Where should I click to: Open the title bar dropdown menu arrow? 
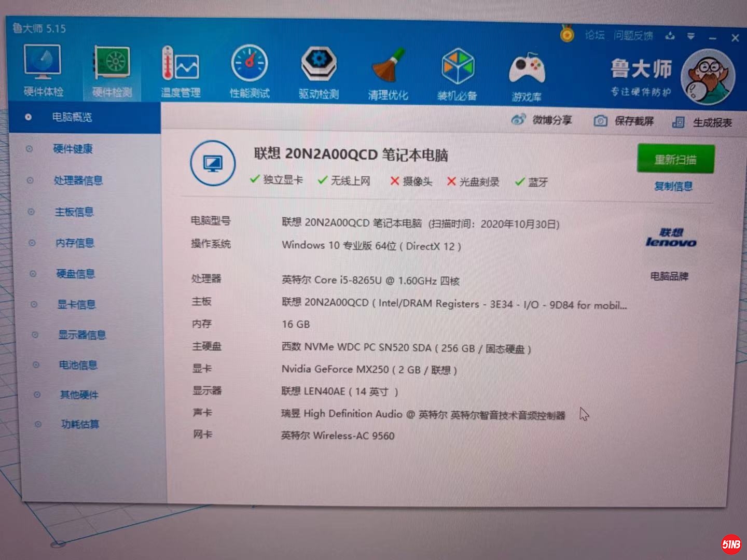point(691,36)
